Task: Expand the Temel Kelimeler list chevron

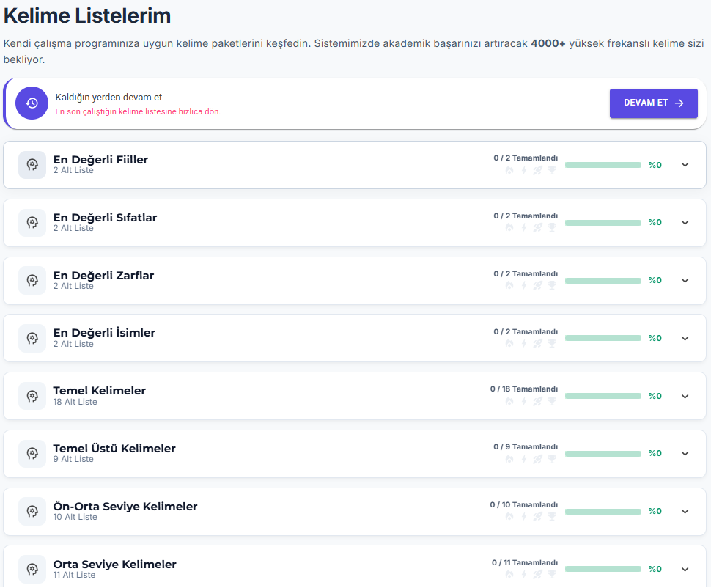Action: [685, 396]
